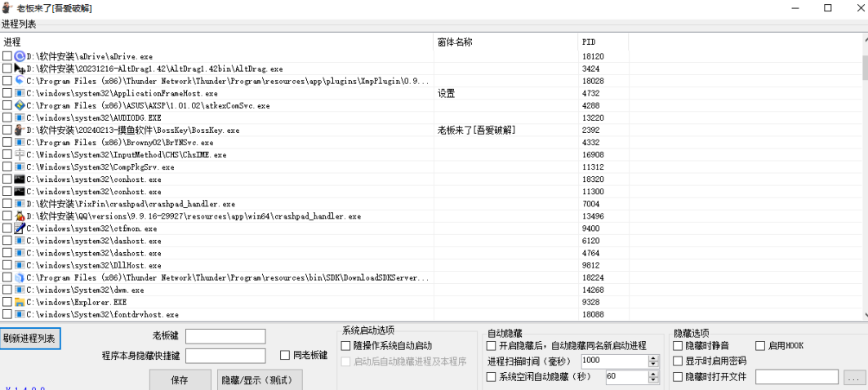
Task: Check the BossKey.exe process checkbox
Action: (7, 130)
